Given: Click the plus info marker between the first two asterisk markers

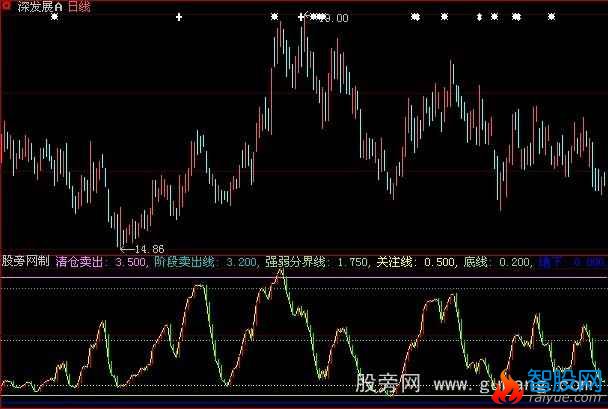Looking at the screenshot, I should 179,17.
